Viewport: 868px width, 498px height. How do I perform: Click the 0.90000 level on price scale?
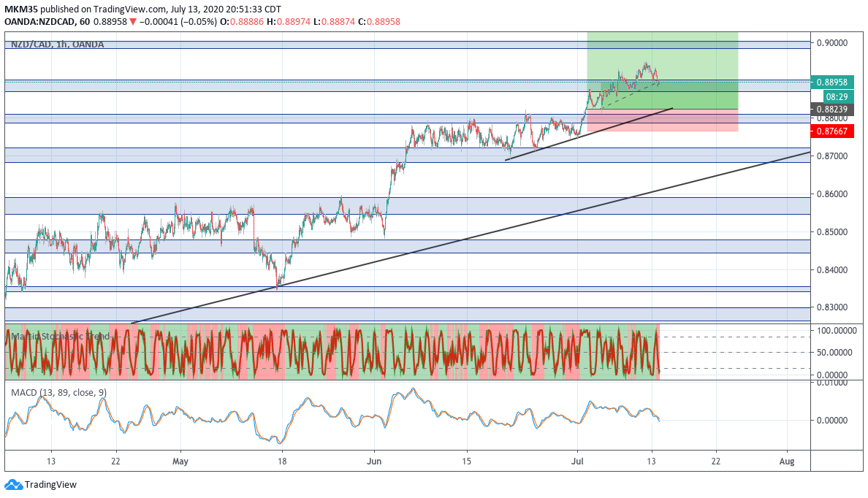832,42
